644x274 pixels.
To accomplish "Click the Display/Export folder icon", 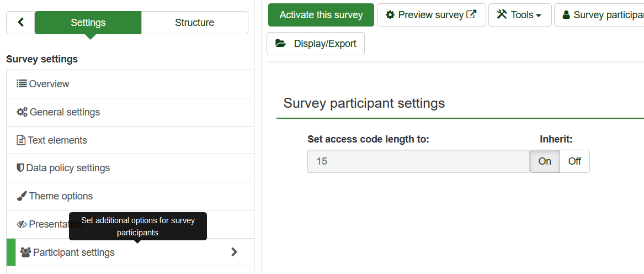I will [281, 44].
